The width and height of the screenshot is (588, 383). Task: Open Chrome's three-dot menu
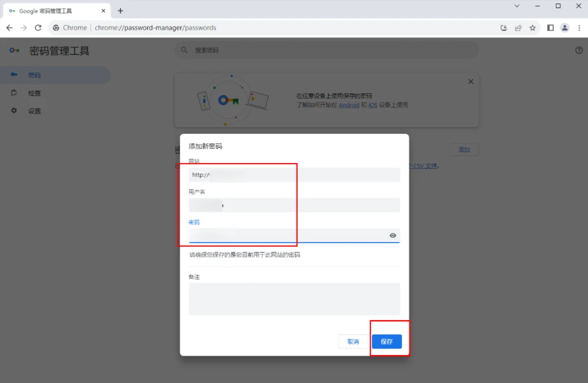click(579, 28)
